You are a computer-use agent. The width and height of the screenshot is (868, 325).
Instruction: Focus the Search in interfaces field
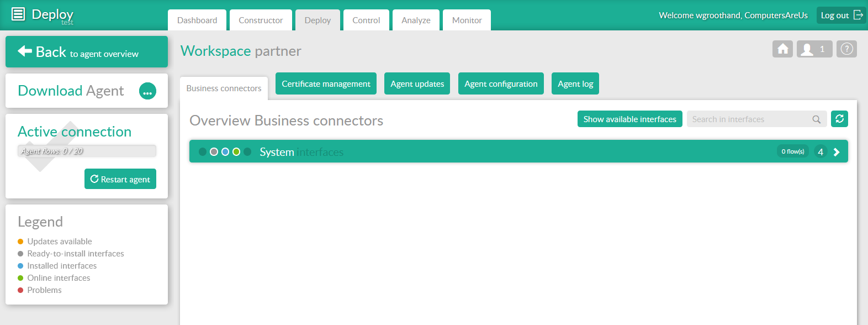coord(748,119)
